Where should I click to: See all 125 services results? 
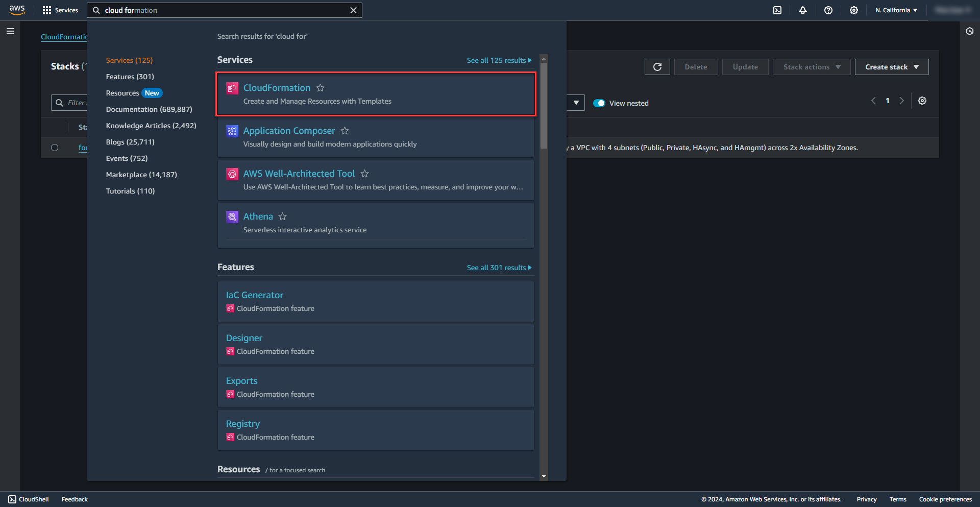(x=499, y=60)
